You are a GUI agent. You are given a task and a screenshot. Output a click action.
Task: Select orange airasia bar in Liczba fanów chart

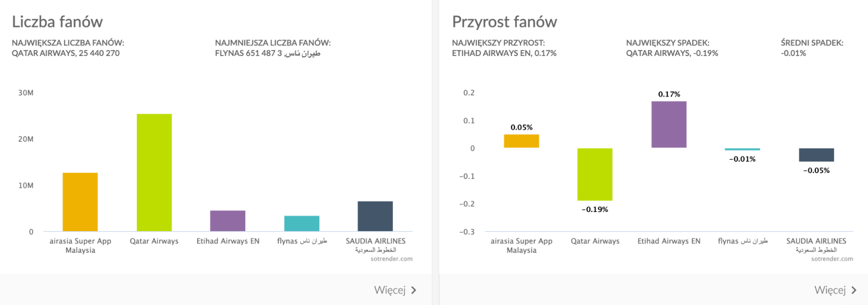[80, 202]
